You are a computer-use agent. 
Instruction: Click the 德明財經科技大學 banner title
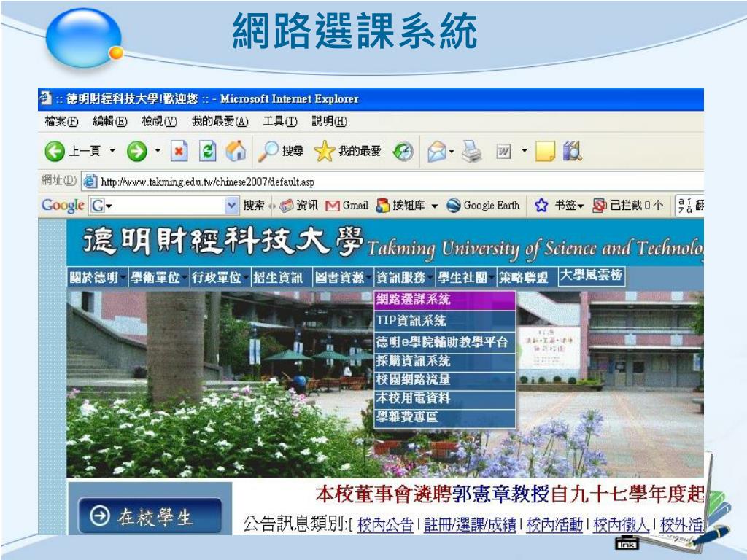(x=223, y=241)
